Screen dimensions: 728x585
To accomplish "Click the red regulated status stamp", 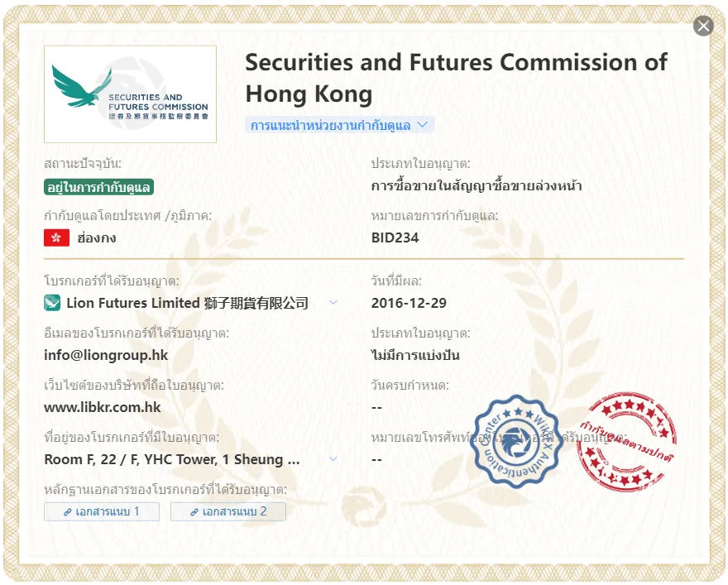I will [626, 439].
